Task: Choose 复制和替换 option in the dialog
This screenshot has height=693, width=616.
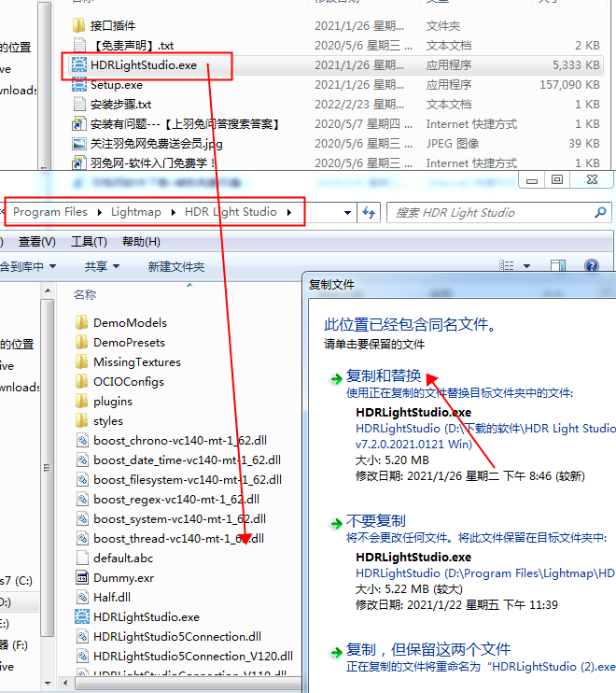Action: point(383,376)
